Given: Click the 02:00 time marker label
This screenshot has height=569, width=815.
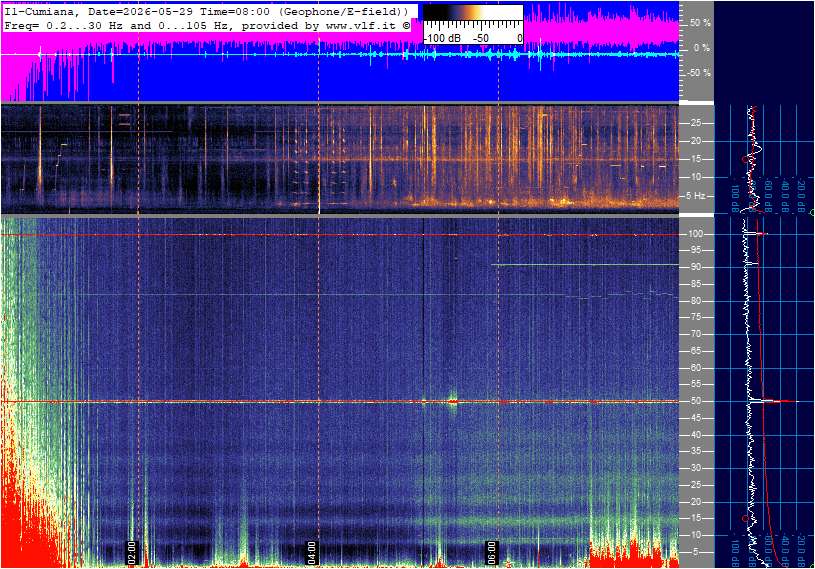Looking at the screenshot, I should [132, 552].
